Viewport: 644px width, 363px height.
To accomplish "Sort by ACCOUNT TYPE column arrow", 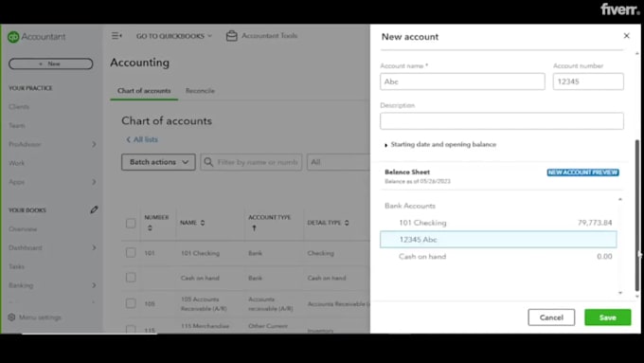I will tap(254, 227).
